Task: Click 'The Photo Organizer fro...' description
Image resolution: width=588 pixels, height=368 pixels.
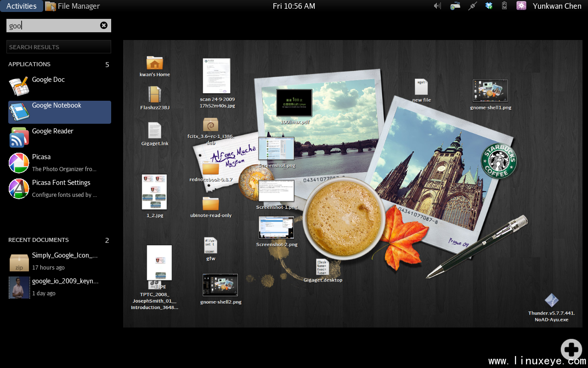Action: coord(64,169)
